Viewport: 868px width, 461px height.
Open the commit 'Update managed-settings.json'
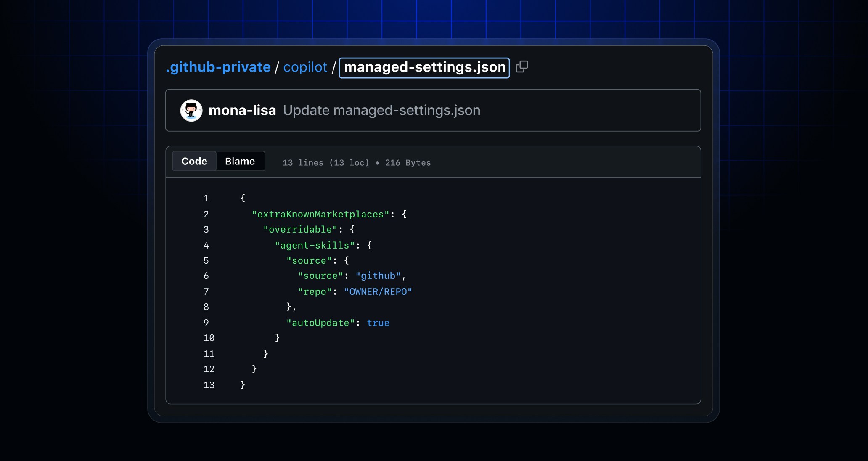coord(381,110)
